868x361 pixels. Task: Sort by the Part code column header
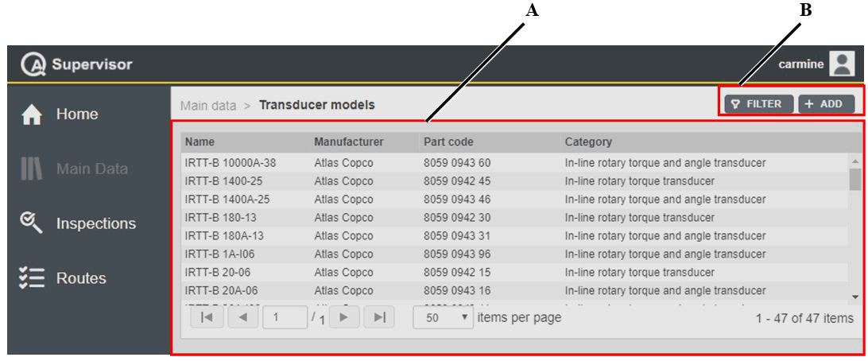pyautogui.click(x=448, y=142)
